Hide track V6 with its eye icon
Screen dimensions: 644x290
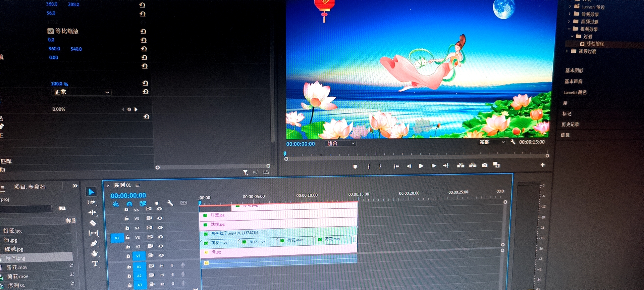pyautogui.click(x=160, y=209)
